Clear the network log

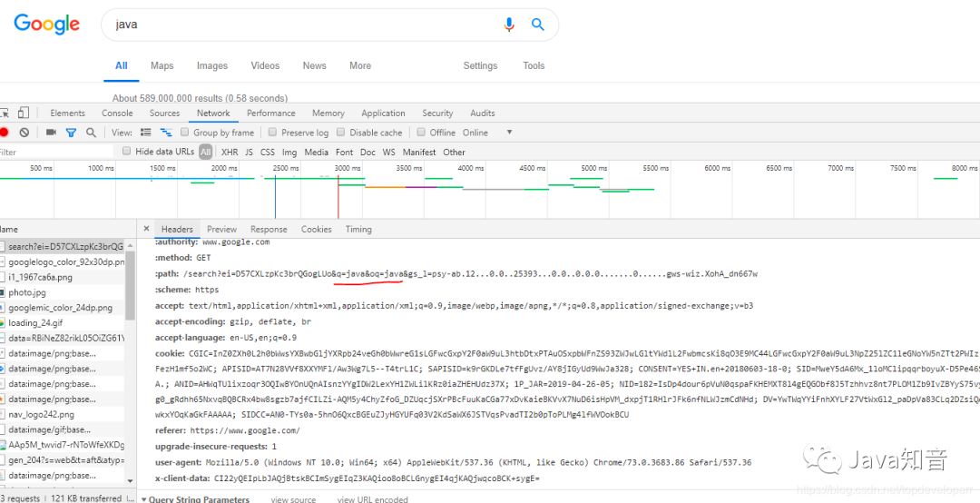point(24,133)
